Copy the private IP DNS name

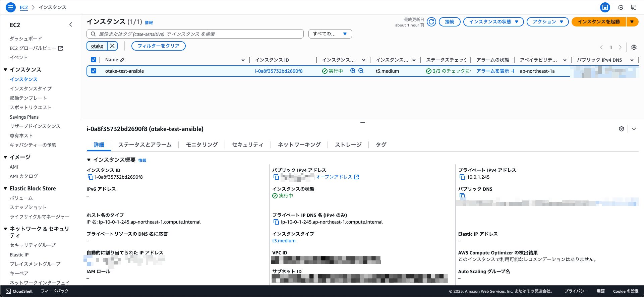point(276,222)
